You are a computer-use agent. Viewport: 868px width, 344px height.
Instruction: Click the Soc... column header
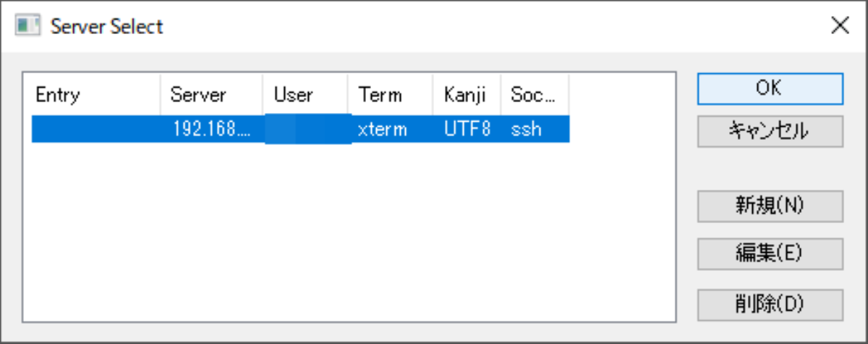pyautogui.click(x=535, y=95)
